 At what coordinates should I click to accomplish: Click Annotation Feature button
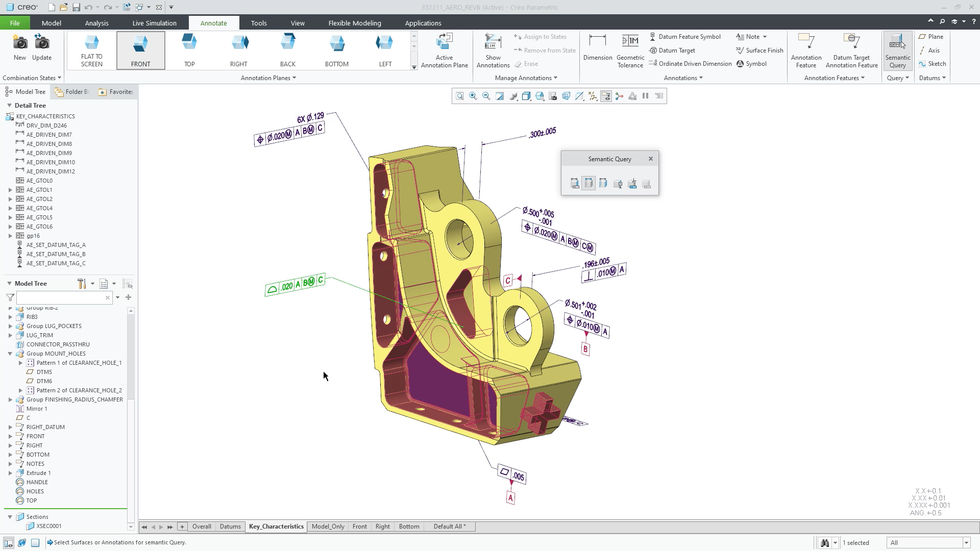click(x=806, y=51)
